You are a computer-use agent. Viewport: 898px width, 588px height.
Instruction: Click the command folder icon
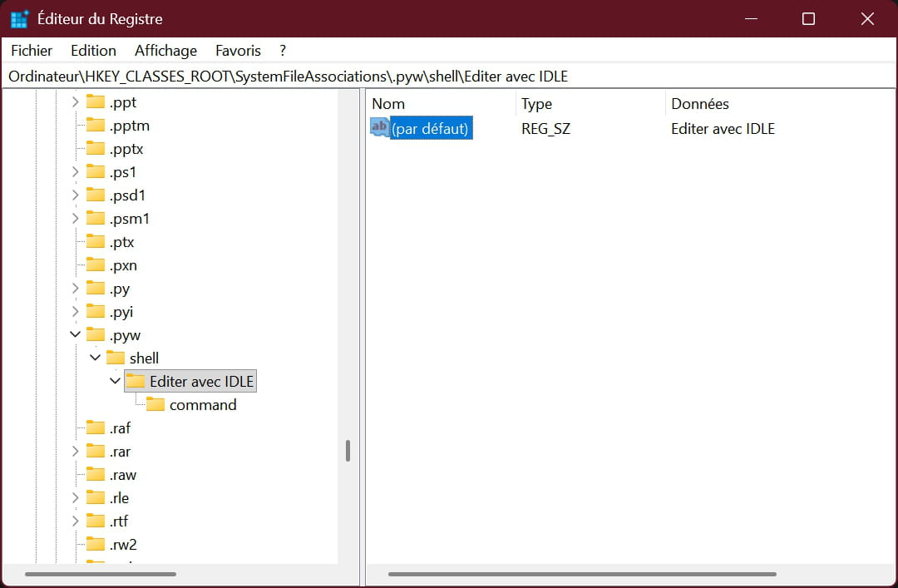pyautogui.click(x=155, y=404)
